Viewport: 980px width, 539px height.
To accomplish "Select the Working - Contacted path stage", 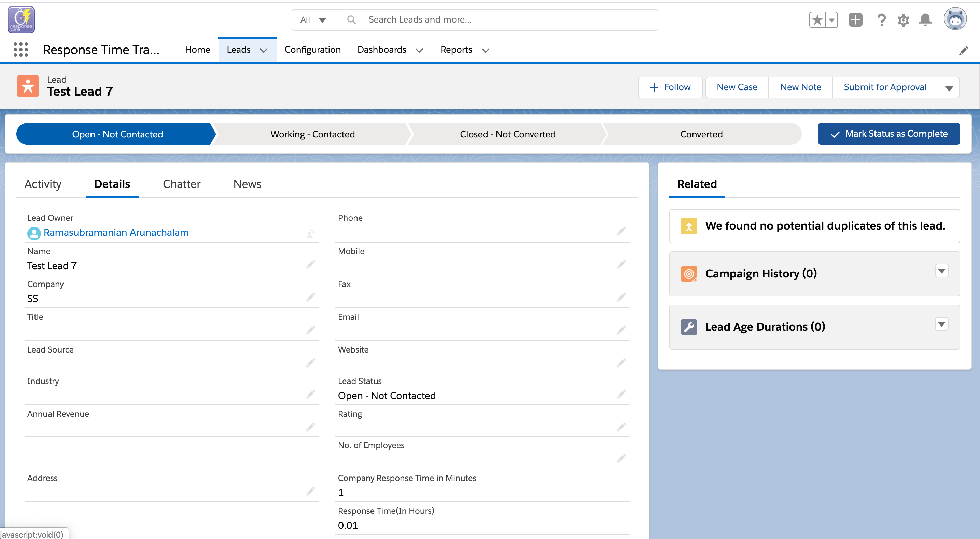I will tap(312, 134).
